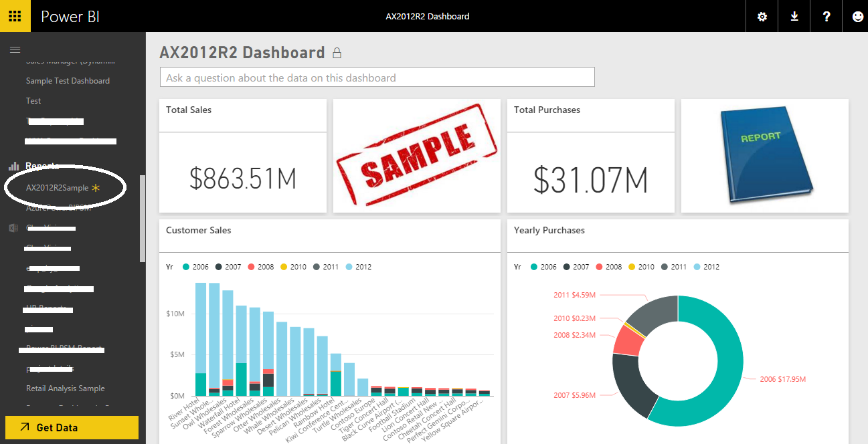Click the Power BI logo text
The width and height of the screenshot is (868, 444).
(x=70, y=17)
